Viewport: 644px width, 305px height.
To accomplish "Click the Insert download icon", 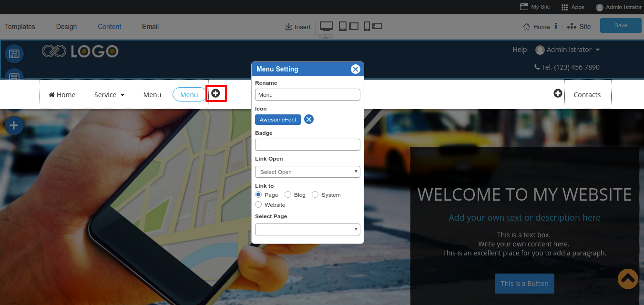I will pyautogui.click(x=288, y=27).
